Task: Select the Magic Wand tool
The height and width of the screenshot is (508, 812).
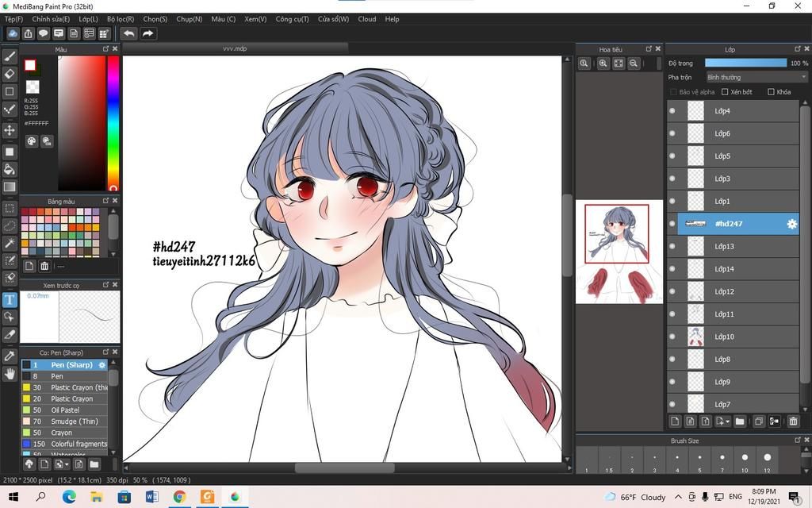Action: click(10, 243)
